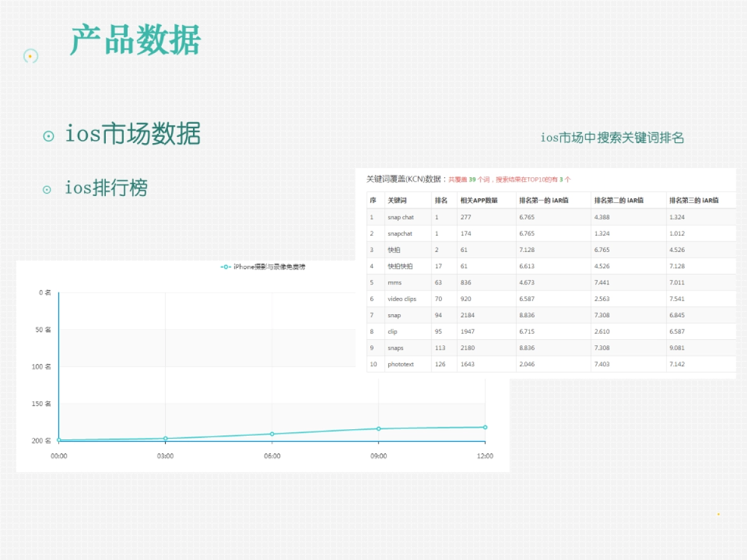Viewport: 747px width, 560px height.
Task: Click the ios市场数据 section heading
Action: 134,134
